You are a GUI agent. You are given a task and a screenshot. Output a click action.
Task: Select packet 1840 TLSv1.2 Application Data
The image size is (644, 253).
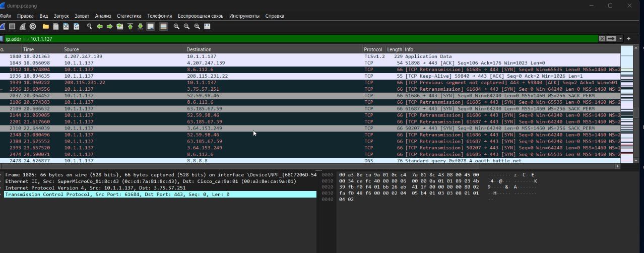(x=310, y=56)
